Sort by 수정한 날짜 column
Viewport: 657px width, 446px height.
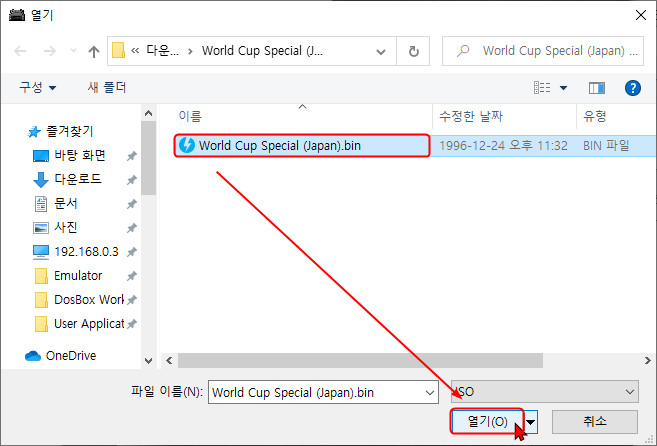(471, 116)
